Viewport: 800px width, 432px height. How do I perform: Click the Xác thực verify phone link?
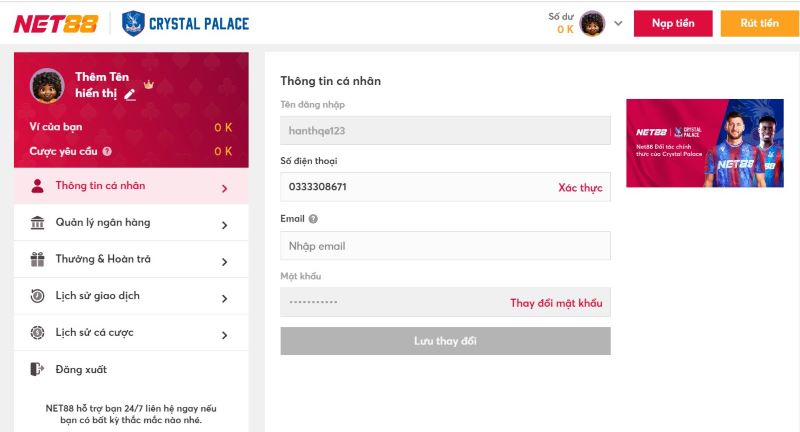point(580,188)
